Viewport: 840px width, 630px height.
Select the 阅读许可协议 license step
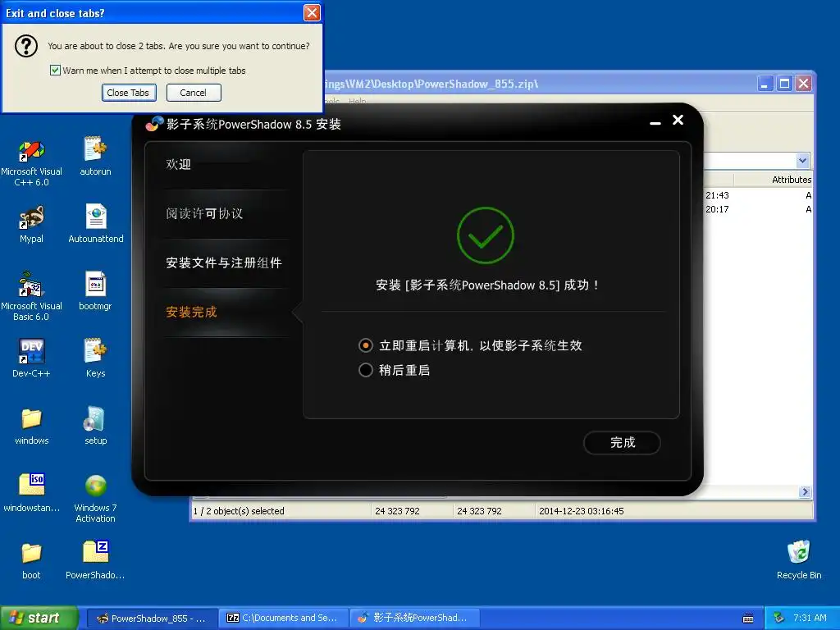coord(204,214)
